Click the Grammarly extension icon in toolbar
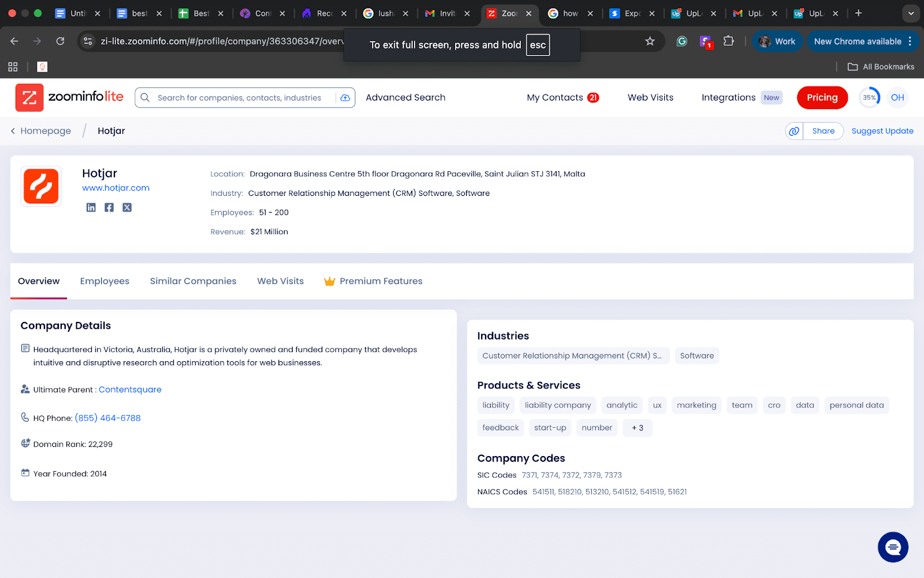The image size is (924, 578). (681, 41)
